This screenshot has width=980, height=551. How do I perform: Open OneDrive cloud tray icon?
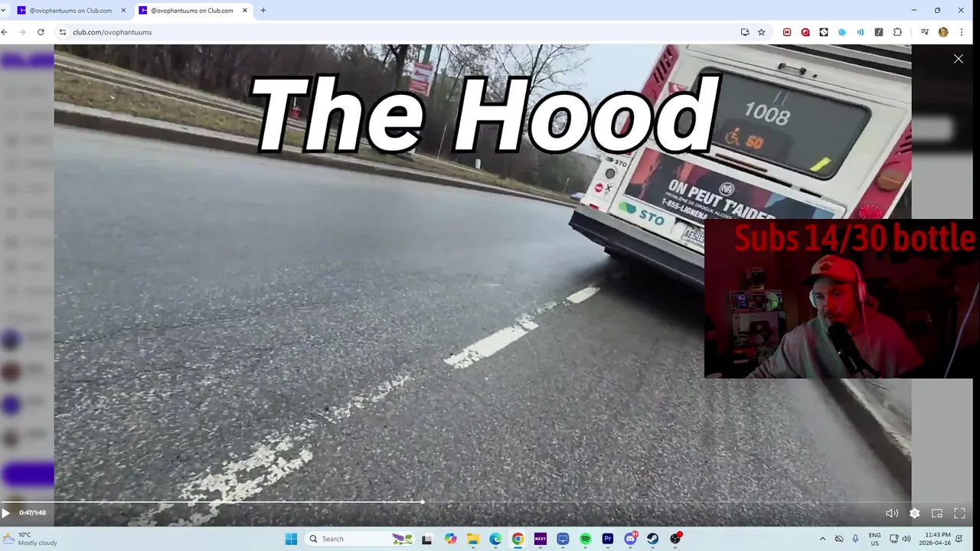[x=839, y=539]
